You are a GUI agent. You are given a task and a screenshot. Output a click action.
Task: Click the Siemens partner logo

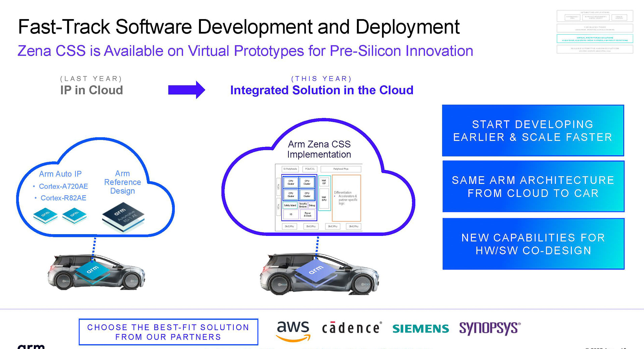pyautogui.click(x=421, y=329)
